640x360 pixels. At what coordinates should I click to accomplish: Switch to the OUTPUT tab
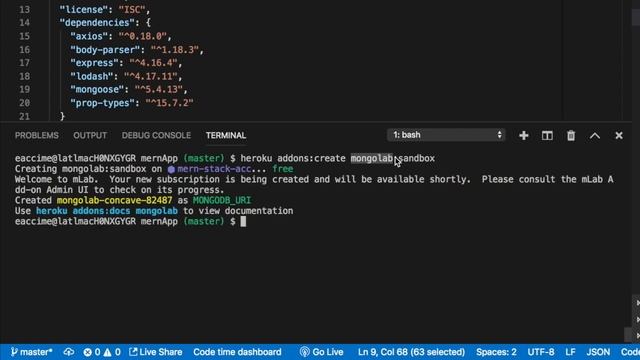pos(90,136)
